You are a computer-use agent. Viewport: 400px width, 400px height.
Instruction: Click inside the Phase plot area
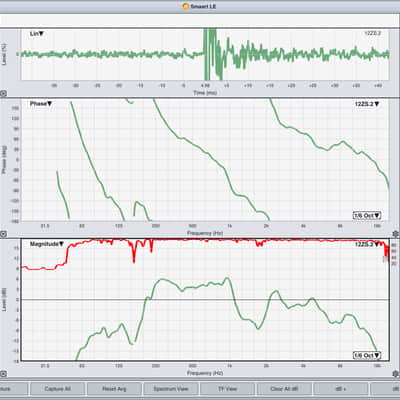coord(205,160)
